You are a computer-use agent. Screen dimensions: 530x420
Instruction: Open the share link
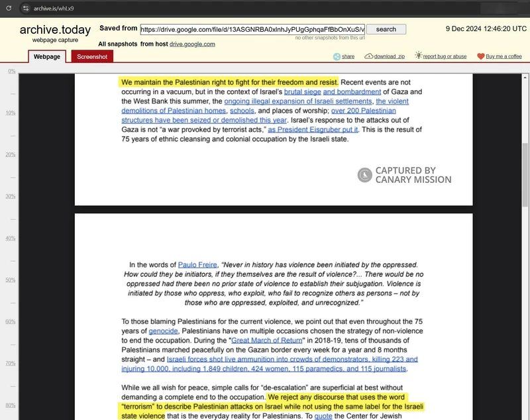tap(348, 56)
